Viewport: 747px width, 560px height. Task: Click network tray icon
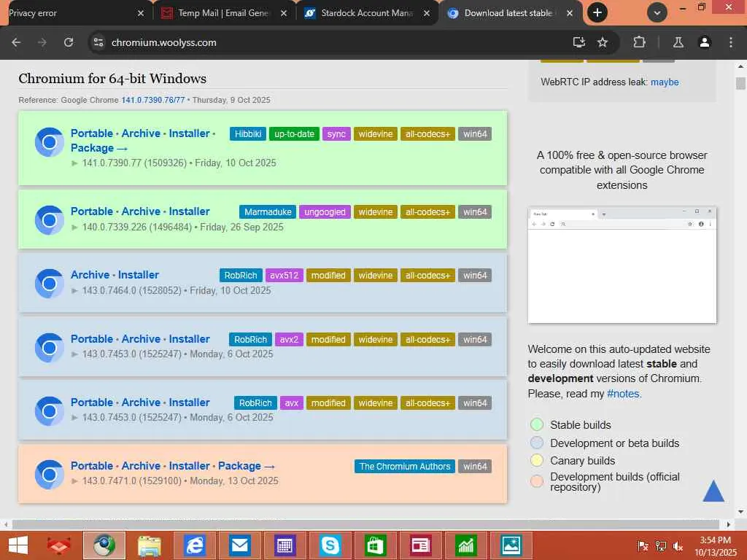point(661,546)
